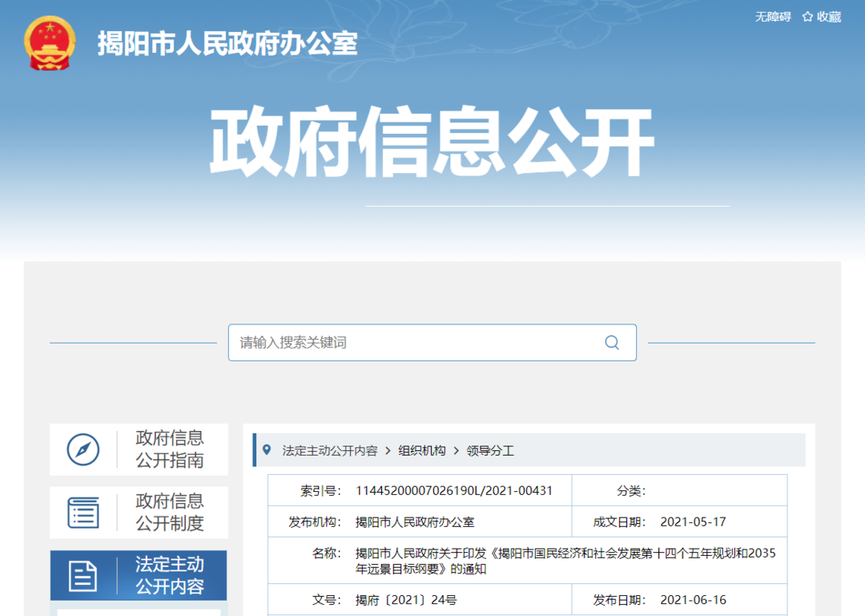865x616 pixels.
Task: Open the 政府信息公开制度 menu item
Action: [x=139, y=512]
